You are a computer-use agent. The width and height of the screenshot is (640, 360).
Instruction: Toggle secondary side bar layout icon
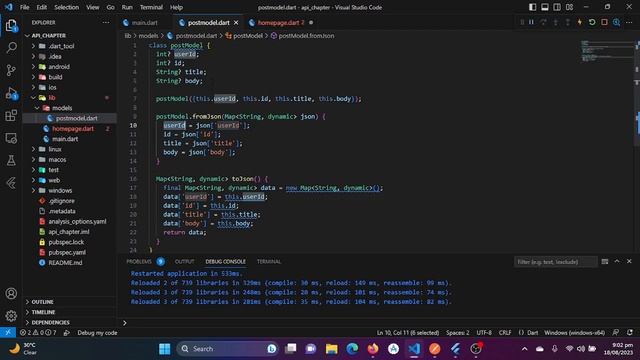tap(557, 7)
